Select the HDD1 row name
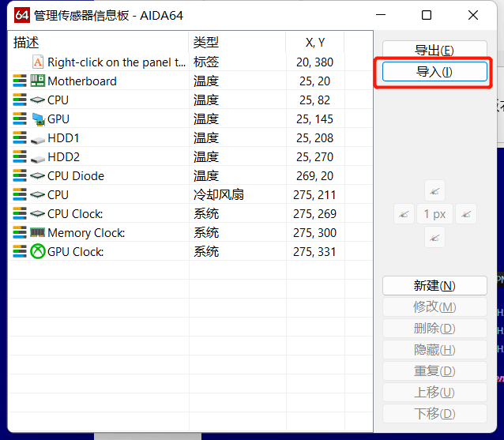This screenshot has width=504, height=440. click(63, 138)
